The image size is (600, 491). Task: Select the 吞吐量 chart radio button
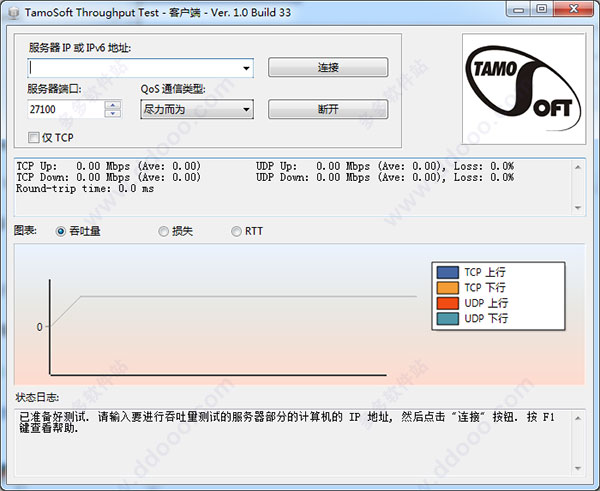pos(60,231)
